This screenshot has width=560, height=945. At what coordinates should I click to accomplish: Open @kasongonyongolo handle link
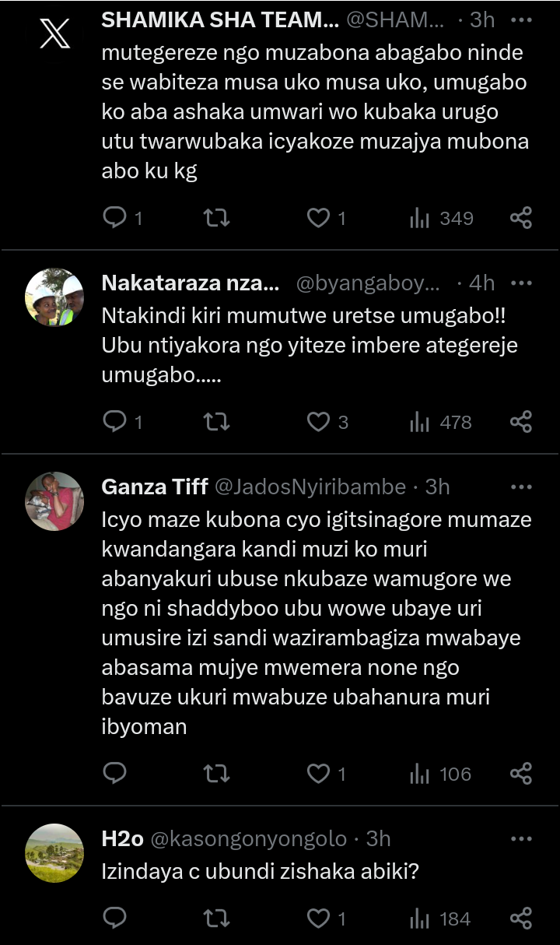248,838
